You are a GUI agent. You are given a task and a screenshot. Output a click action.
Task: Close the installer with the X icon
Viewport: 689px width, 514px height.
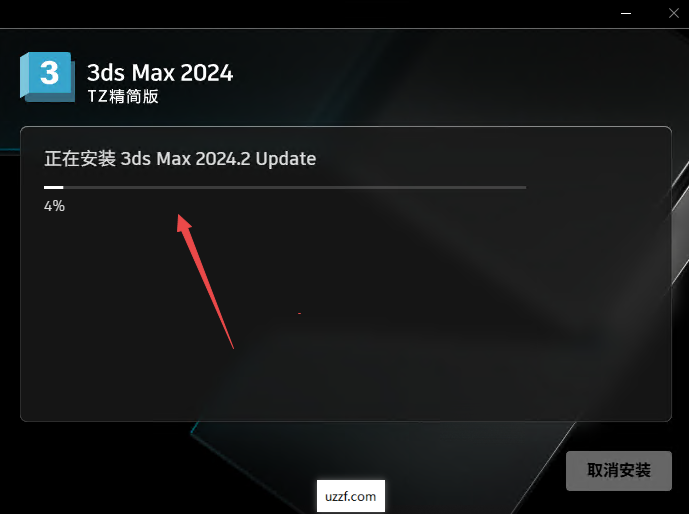674,14
